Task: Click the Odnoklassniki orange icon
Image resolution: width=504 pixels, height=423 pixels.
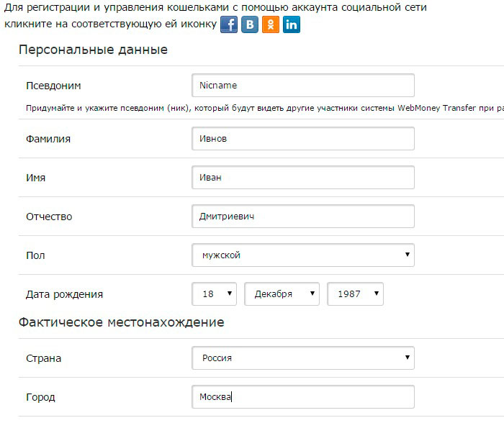Action: pyautogui.click(x=271, y=24)
